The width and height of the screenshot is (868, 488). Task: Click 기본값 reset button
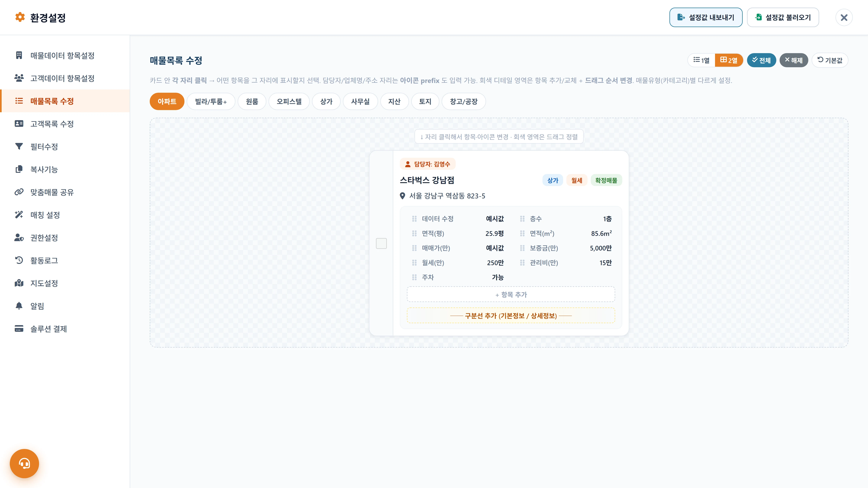point(830,60)
